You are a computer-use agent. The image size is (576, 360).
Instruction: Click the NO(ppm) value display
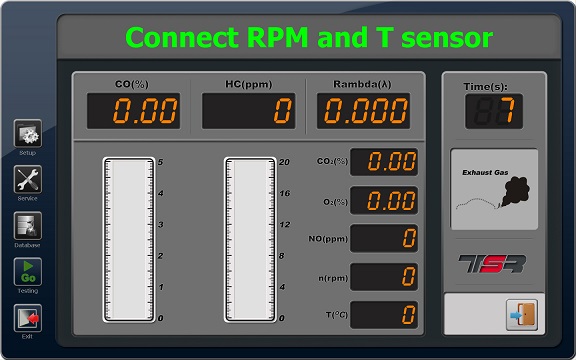tap(384, 238)
